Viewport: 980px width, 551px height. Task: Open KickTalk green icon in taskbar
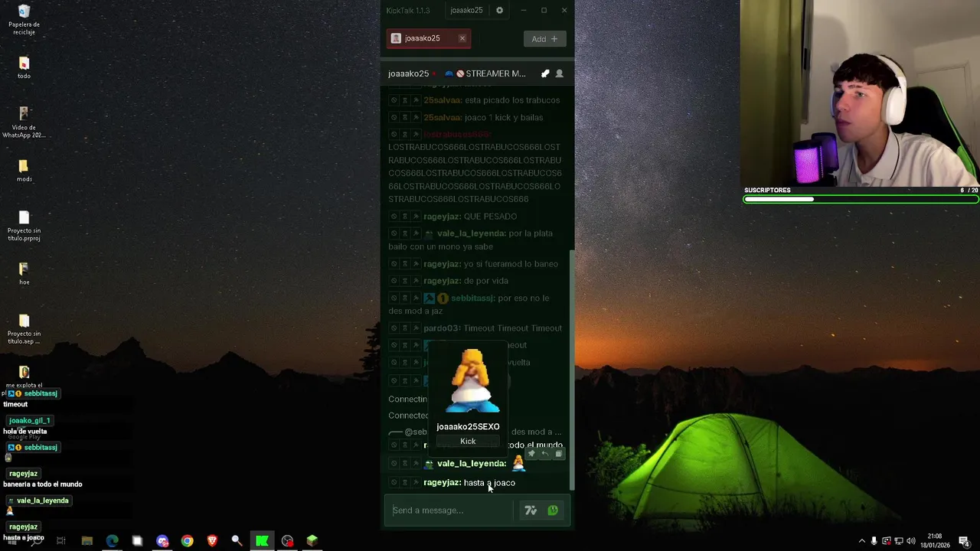(262, 541)
